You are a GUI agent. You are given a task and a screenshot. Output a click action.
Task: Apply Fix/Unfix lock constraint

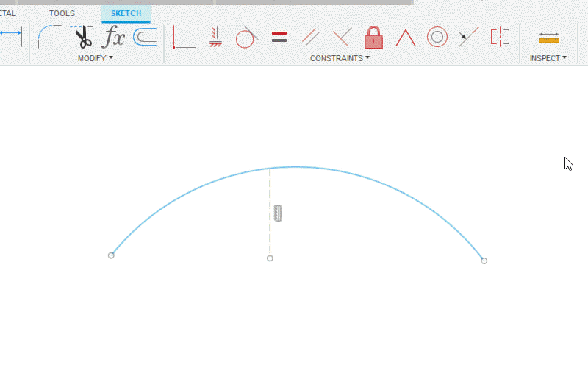(x=373, y=38)
